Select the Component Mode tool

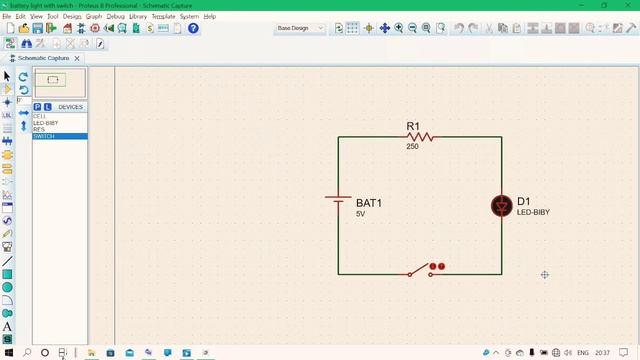click(x=7, y=89)
